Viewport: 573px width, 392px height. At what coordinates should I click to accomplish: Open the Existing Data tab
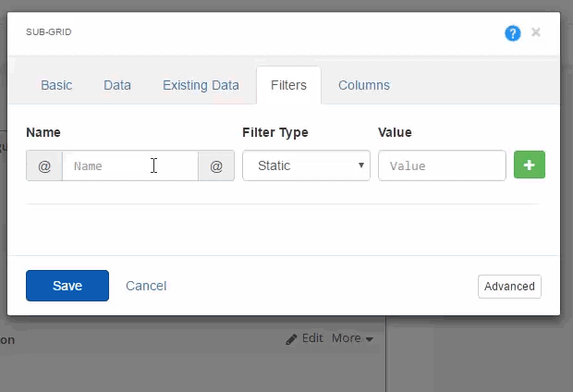(x=201, y=85)
